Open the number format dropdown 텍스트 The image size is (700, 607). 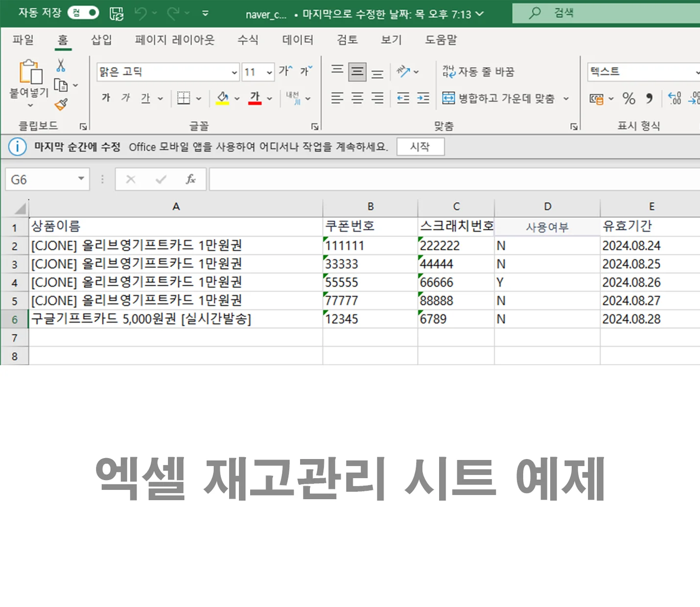(644, 72)
